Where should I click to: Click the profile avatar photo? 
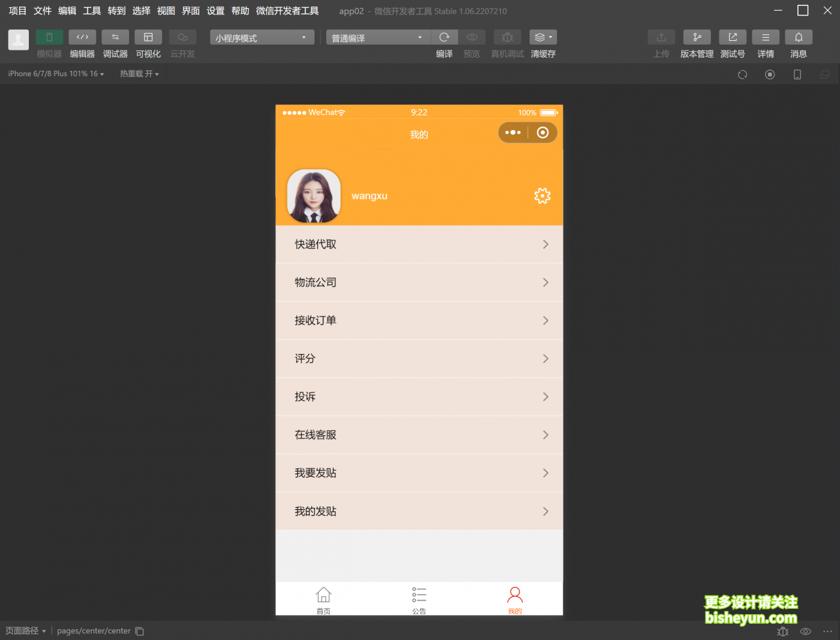(x=314, y=196)
